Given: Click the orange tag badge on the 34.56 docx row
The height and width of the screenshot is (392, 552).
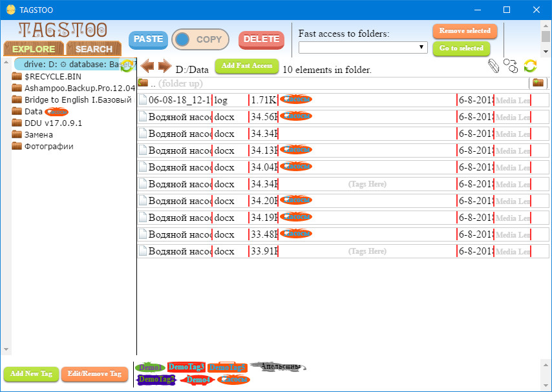Looking at the screenshot, I should (296, 116).
